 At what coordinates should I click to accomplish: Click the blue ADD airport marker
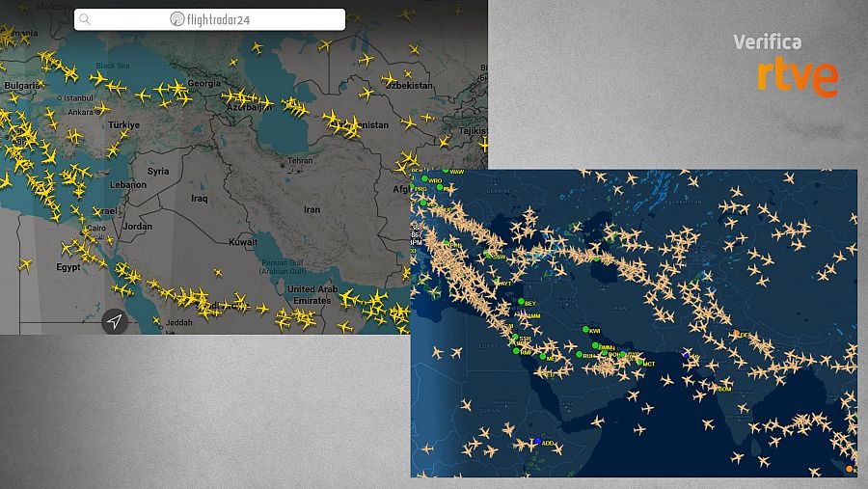(537, 441)
